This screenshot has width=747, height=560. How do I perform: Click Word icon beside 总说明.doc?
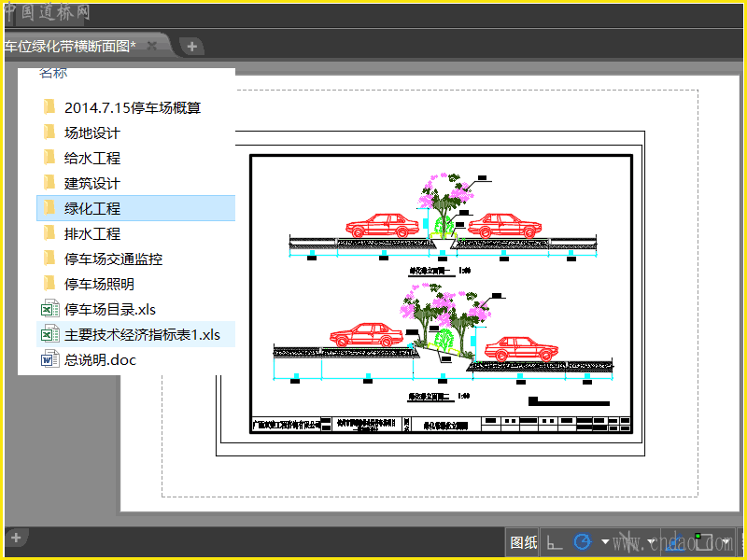pyautogui.click(x=50, y=359)
